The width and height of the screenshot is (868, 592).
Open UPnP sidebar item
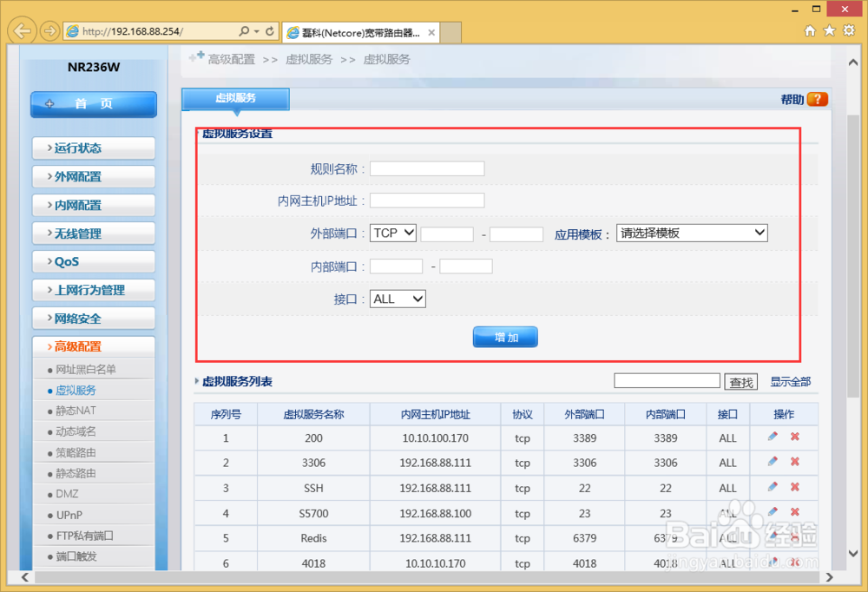click(x=69, y=515)
